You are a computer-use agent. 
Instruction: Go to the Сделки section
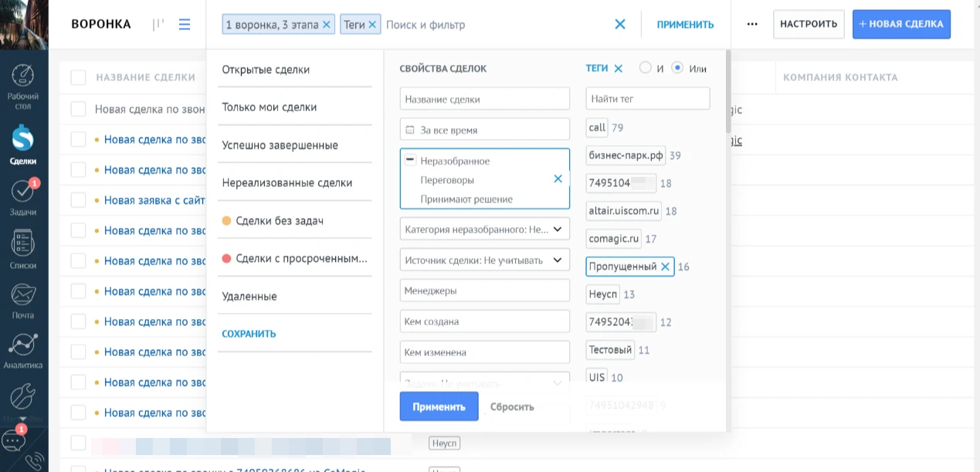tap(23, 145)
